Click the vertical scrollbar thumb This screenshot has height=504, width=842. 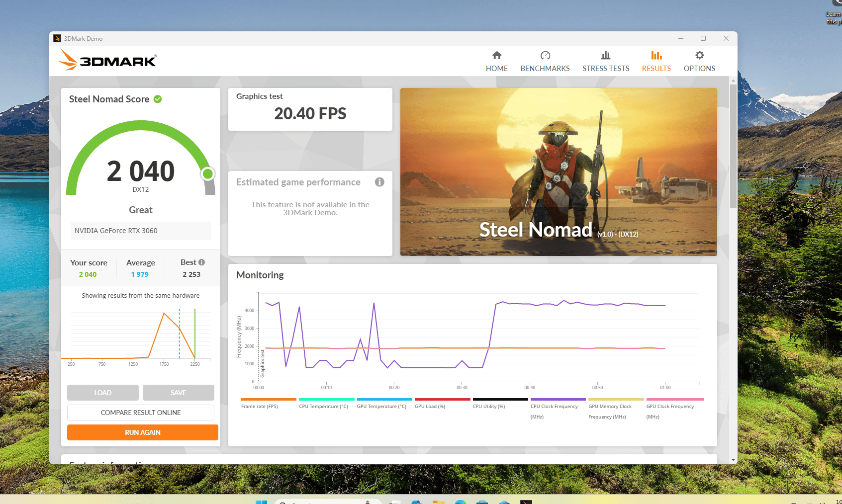click(733, 146)
